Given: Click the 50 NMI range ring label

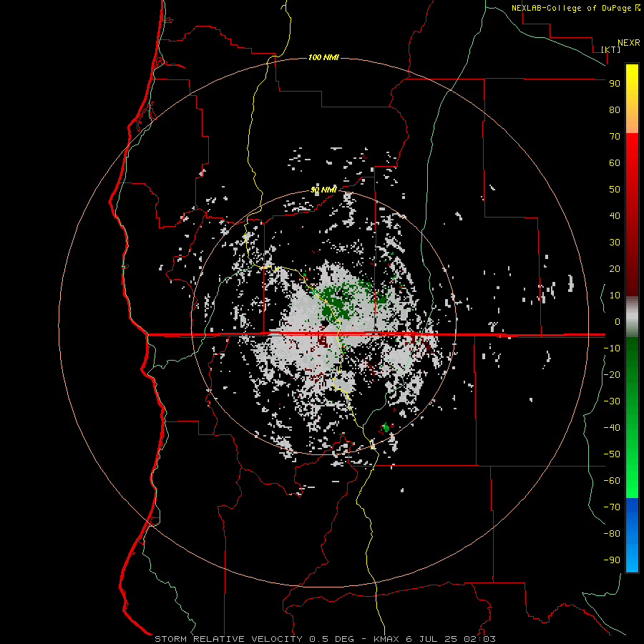Looking at the screenshot, I should [323, 190].
